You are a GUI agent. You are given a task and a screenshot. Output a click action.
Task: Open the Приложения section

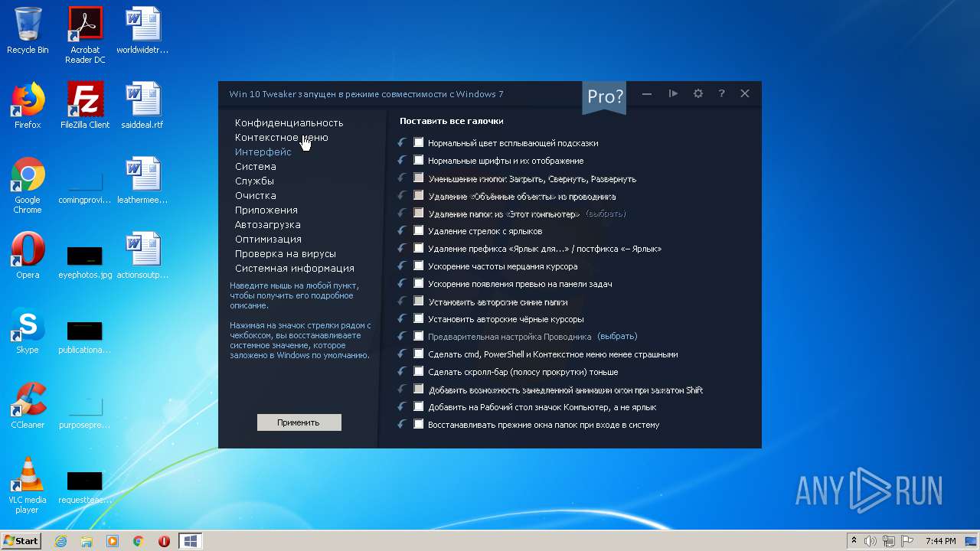266,210
